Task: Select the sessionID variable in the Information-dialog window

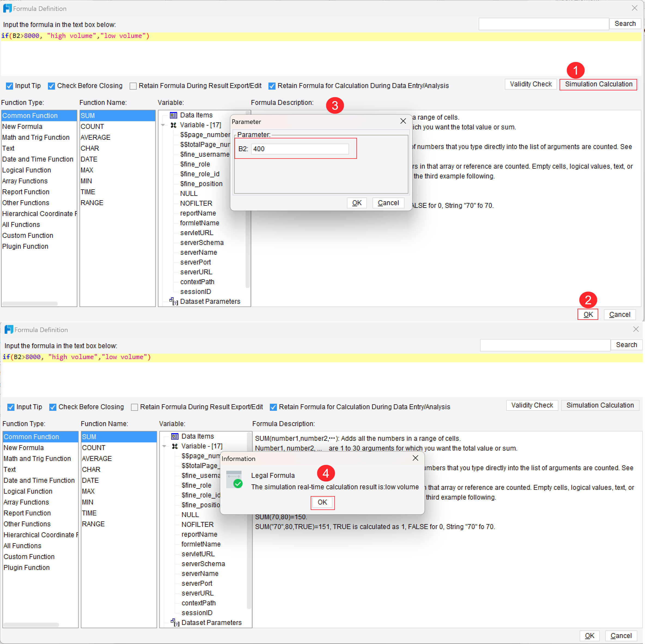Action: coord(197,613)
